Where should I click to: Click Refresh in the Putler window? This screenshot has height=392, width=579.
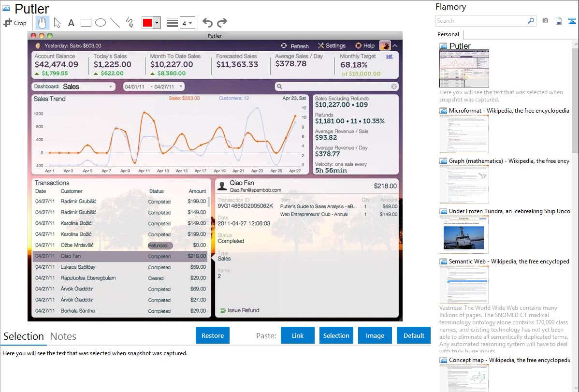coord(295,46)
